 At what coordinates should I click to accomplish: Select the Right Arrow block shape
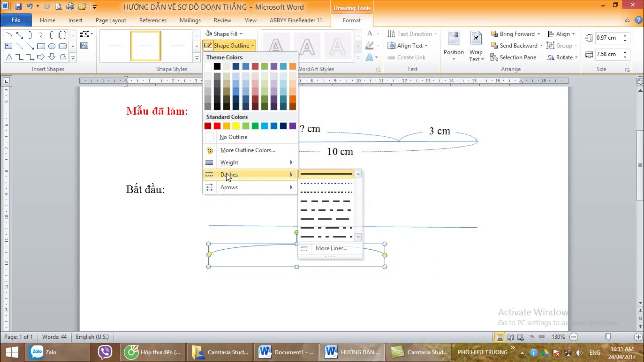tap(41, 57)
